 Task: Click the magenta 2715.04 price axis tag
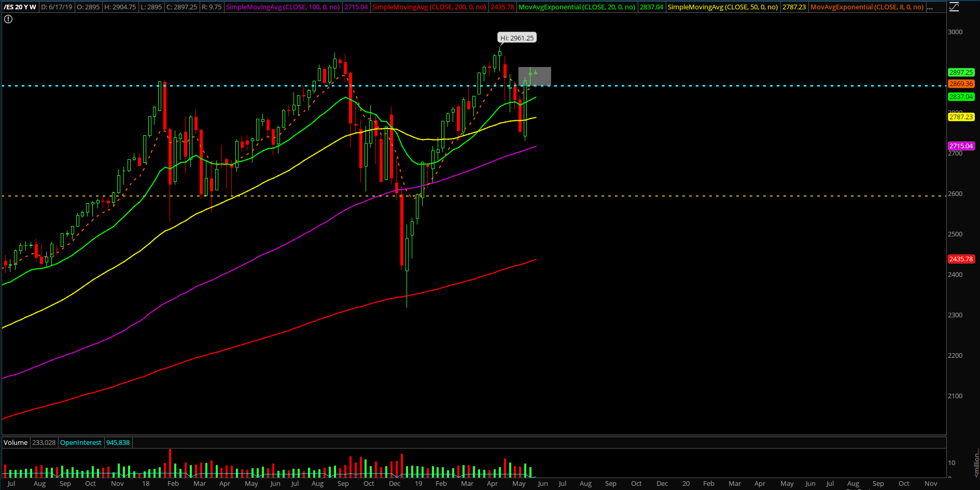[x=961, y=146]
